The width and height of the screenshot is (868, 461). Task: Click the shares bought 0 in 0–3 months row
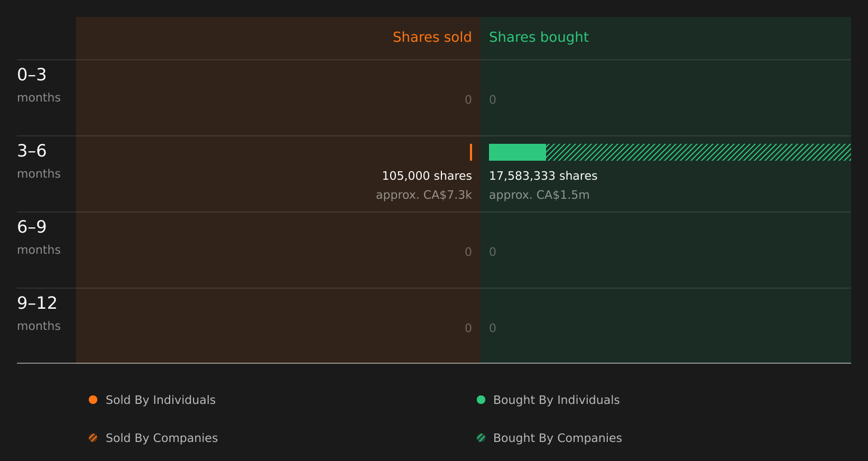[493, 100]
